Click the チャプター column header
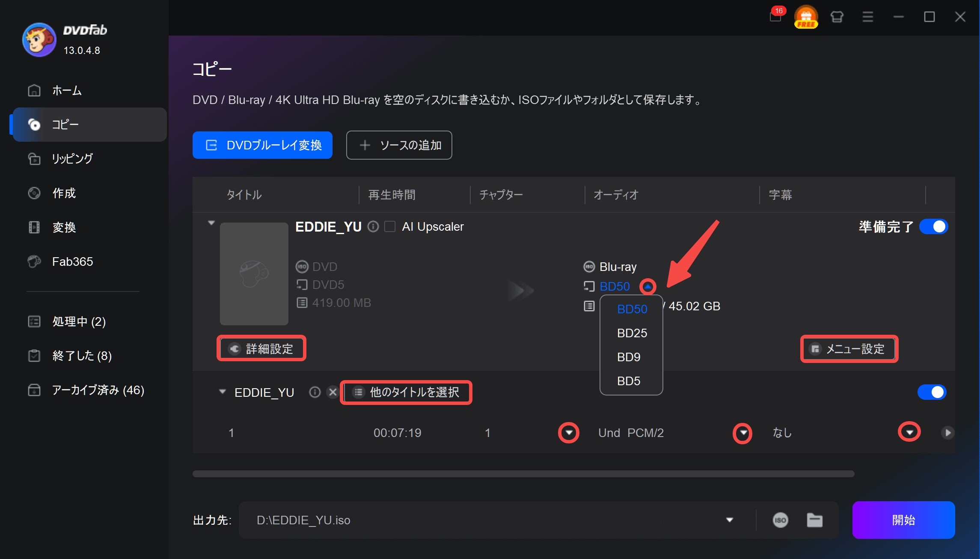 501,195
